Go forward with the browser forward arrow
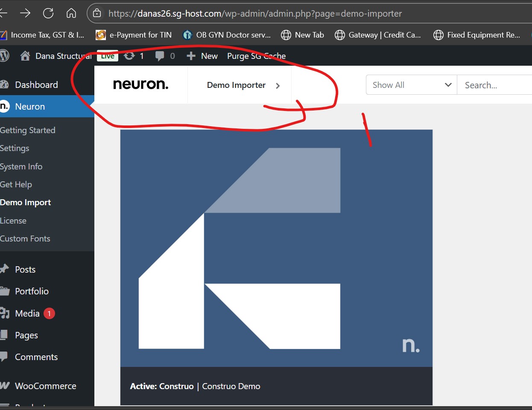This screenshot has height=410, width=532. tap(25, 13)
